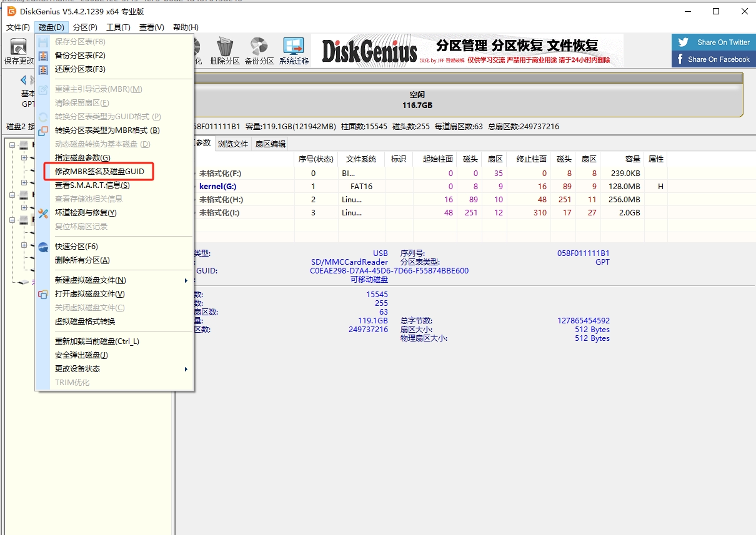
Task: Select 转换分区表类型为MBR格式 menu entry
Action: click(114, 130)
